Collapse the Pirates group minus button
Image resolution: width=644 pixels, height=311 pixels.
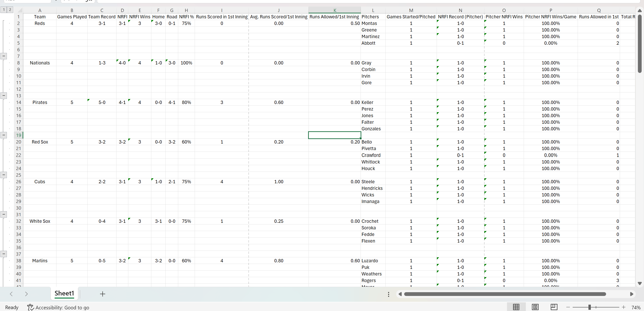point(4,135)
